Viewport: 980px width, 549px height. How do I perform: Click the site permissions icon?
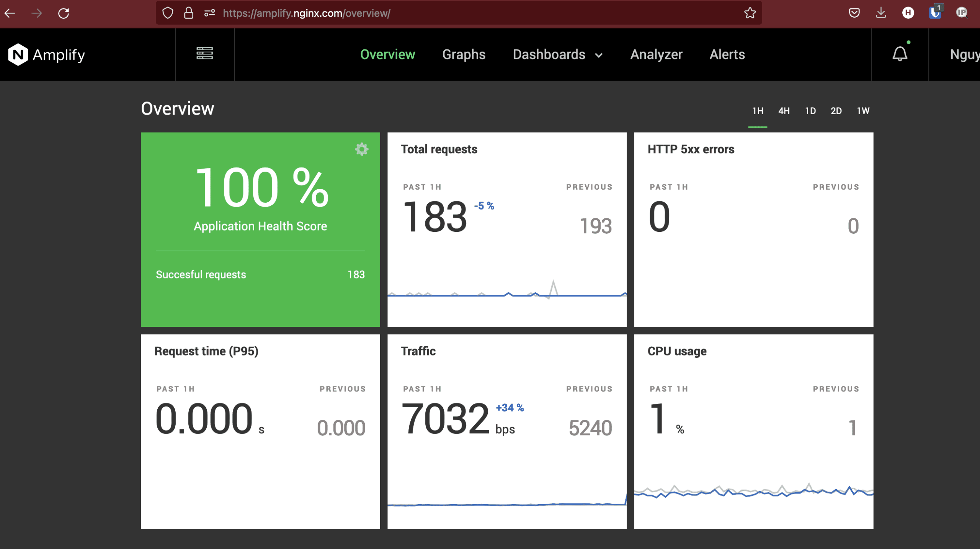click(x=209, y=13)
